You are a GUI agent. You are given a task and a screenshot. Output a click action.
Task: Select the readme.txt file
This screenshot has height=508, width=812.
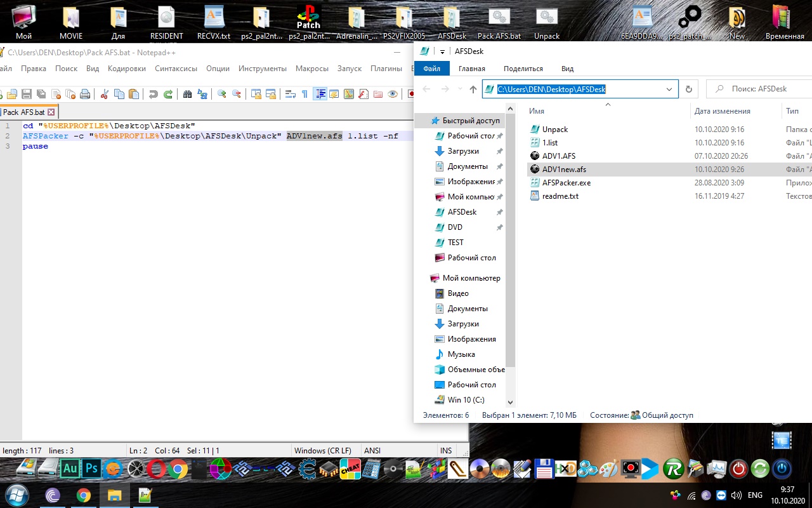tap(560, 196)
